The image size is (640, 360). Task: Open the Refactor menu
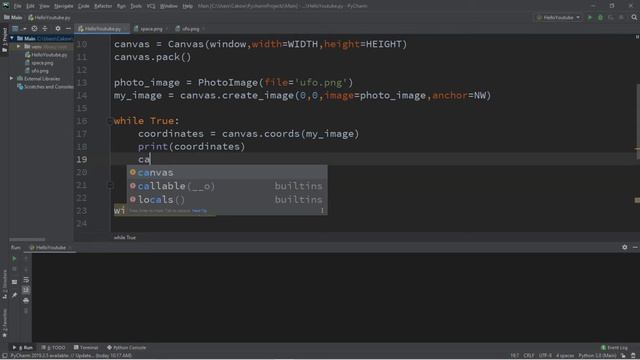103,6
